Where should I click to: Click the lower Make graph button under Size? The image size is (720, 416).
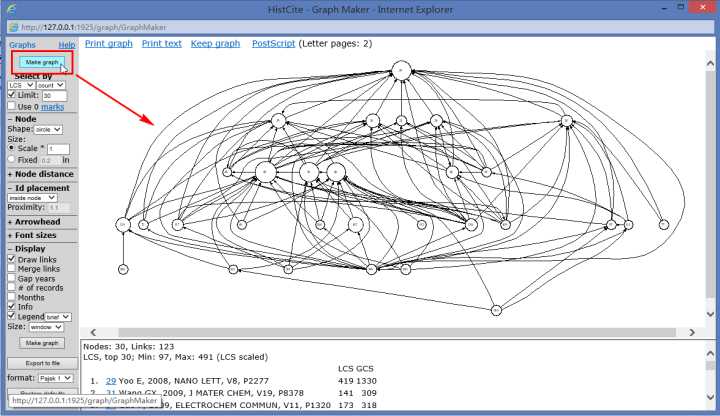[42, 343]
